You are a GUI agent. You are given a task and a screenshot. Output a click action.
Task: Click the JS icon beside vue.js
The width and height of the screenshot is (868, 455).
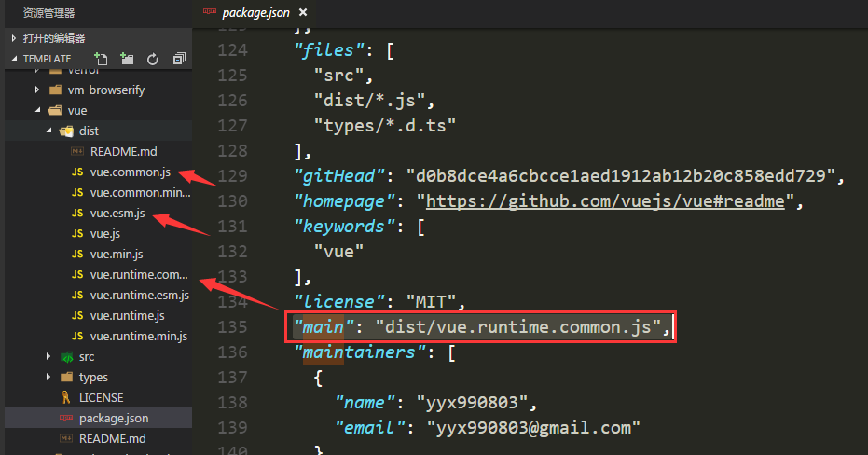(77, 234)
